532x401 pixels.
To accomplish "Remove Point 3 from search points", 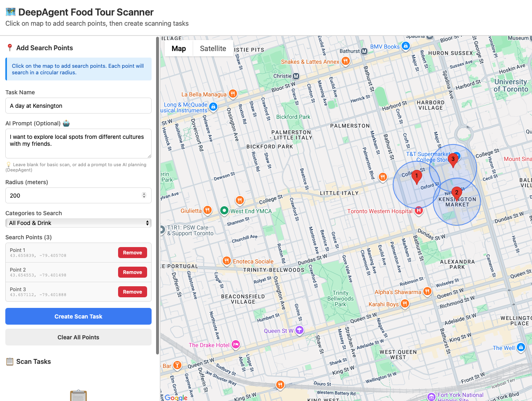I will click(x=132, y=292).
